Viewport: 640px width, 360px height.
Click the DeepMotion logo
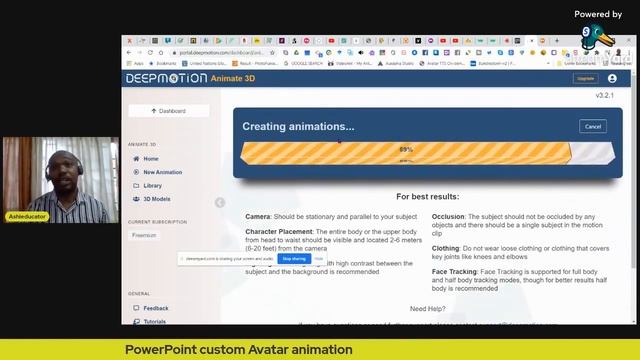167,78
